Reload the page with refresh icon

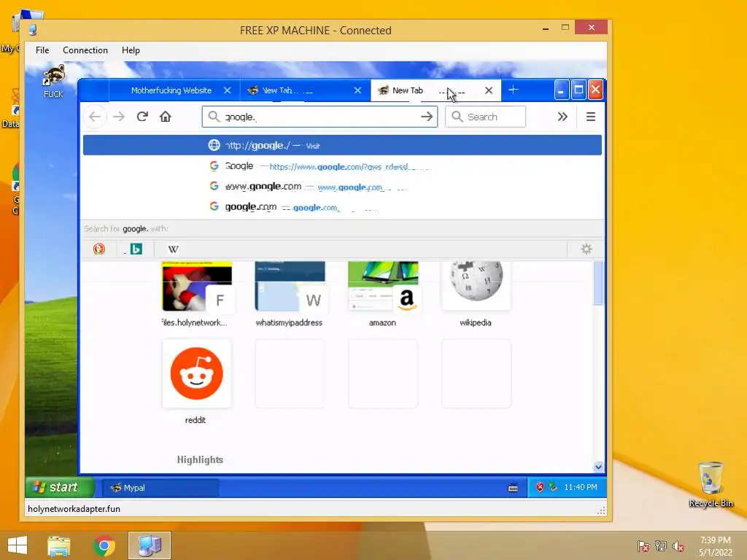(x=142, y=117)
